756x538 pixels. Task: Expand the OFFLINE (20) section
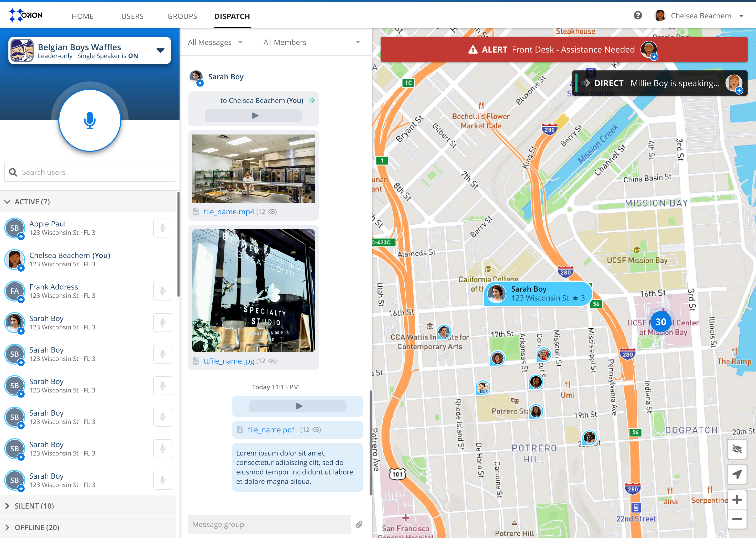(88, 527)
